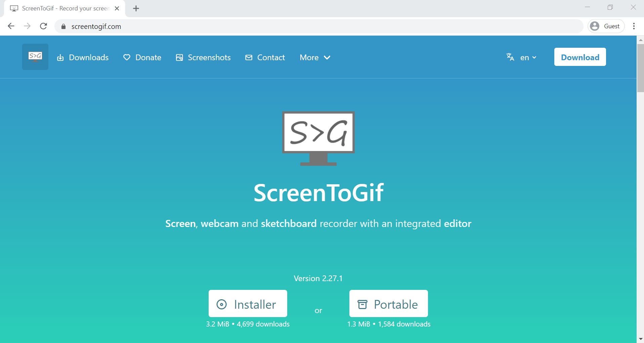
Task: Download the Installer version
Action: tap(248, 304)
